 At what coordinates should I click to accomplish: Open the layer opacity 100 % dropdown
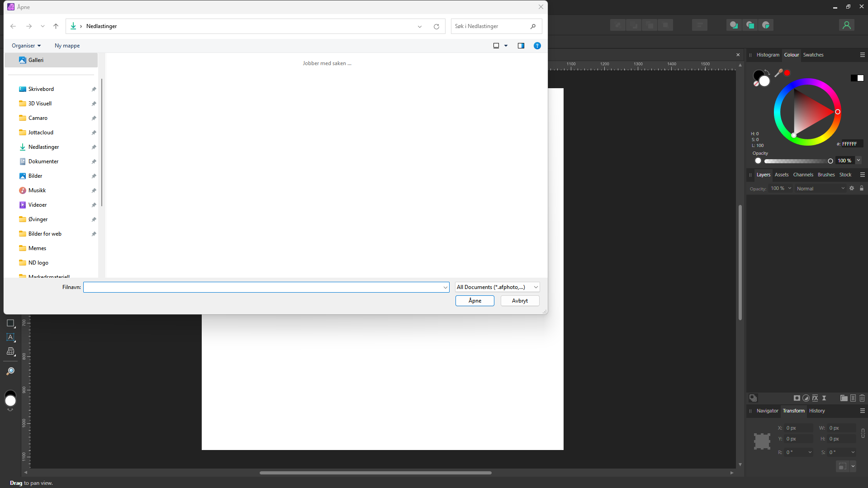coord(790,189)
